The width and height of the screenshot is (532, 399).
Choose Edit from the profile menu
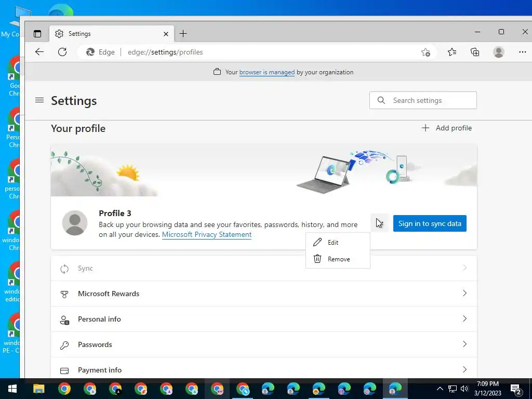point(338,242)
